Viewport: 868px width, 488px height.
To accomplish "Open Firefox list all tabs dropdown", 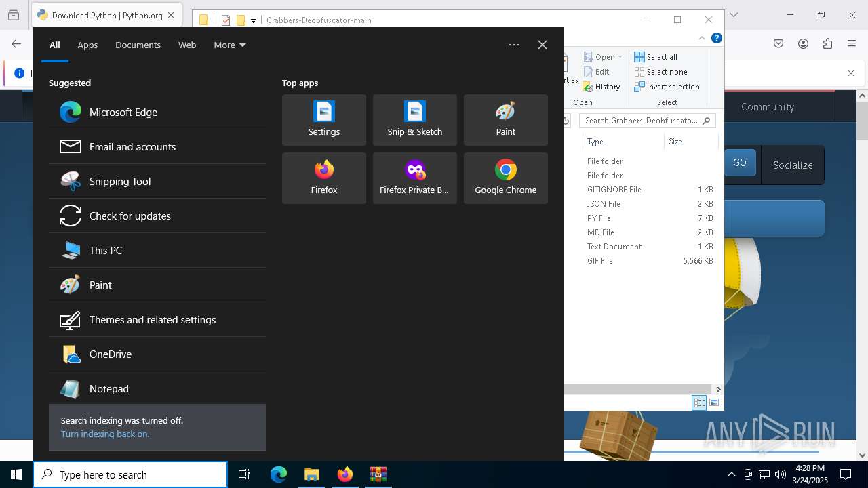I will point(733,15).
